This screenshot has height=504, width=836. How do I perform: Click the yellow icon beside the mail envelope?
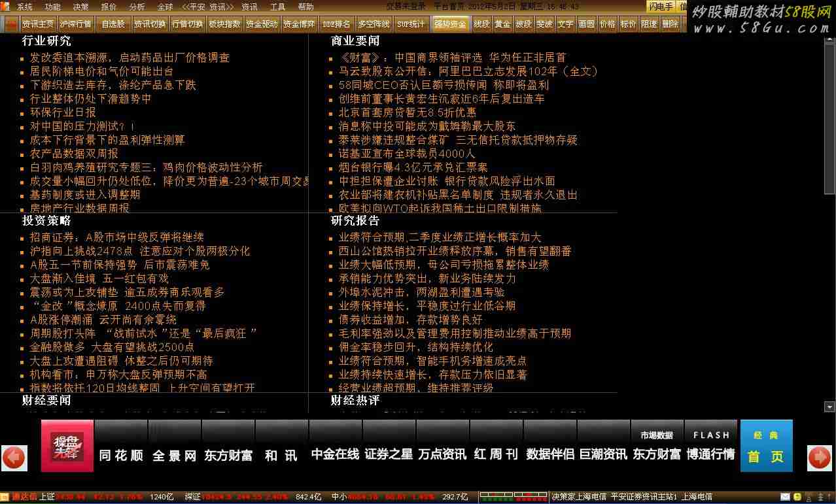(x=796, y=497)
